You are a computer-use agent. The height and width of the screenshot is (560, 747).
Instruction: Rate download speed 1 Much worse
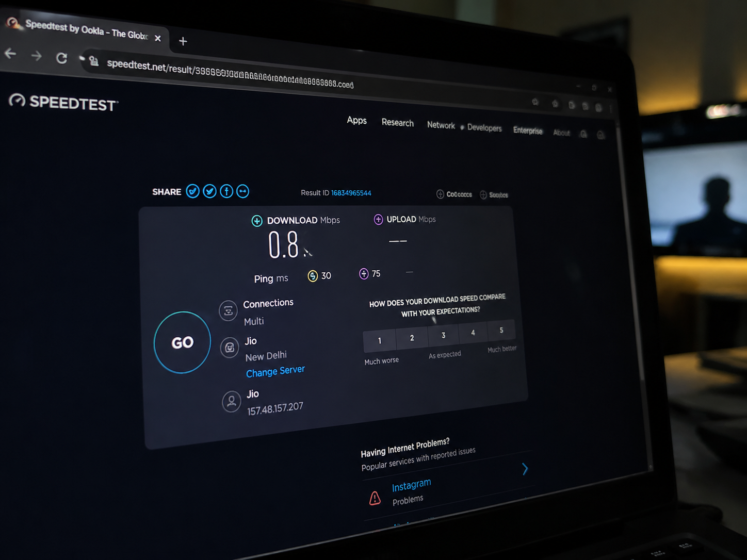pyautogui.click(x=379, y=341)
